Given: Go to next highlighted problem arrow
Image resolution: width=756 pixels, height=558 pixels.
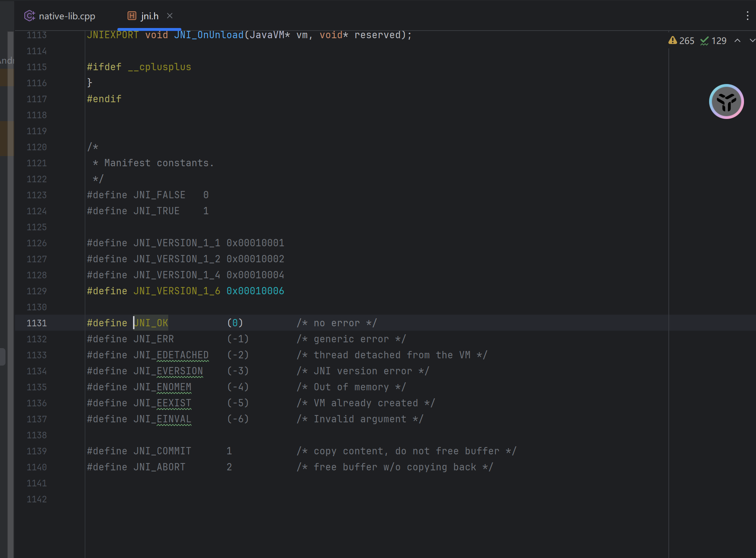Looking at the screenshot, I should (752, 40).
